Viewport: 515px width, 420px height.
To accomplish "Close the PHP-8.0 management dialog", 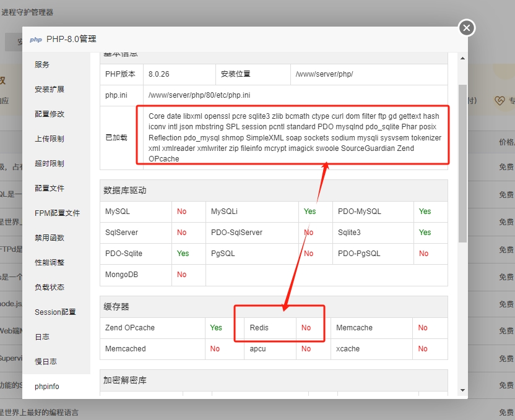I will pos(466,28).
